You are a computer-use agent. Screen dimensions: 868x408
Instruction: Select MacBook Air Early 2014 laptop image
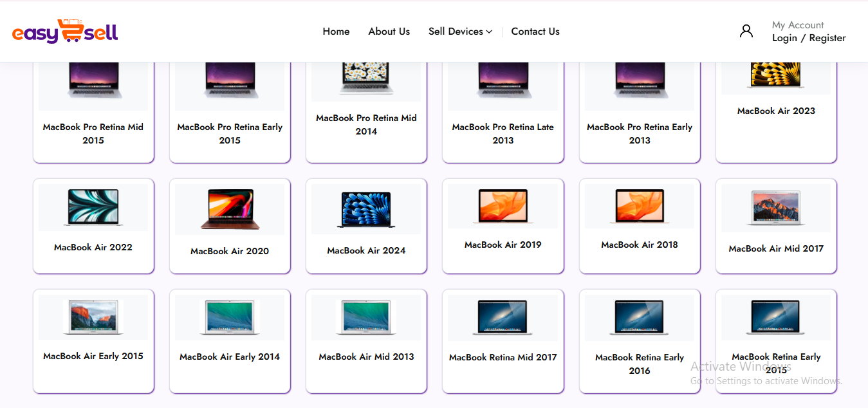coord(230,317)
